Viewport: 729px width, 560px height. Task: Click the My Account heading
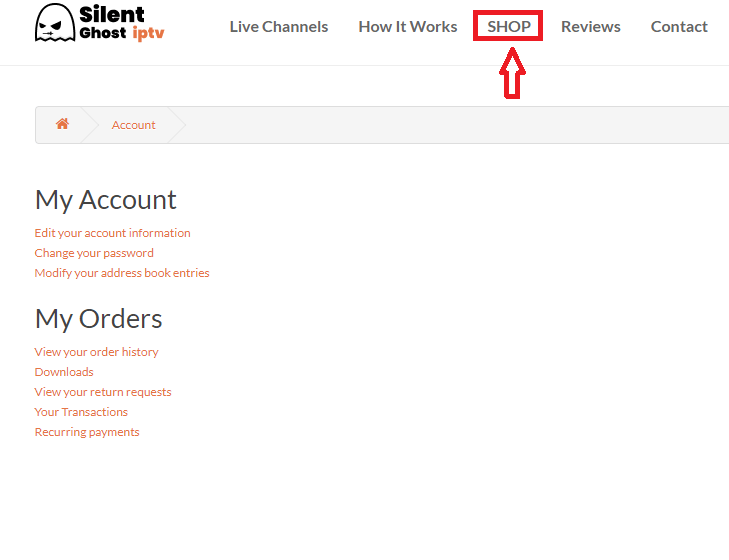point(106,200)
